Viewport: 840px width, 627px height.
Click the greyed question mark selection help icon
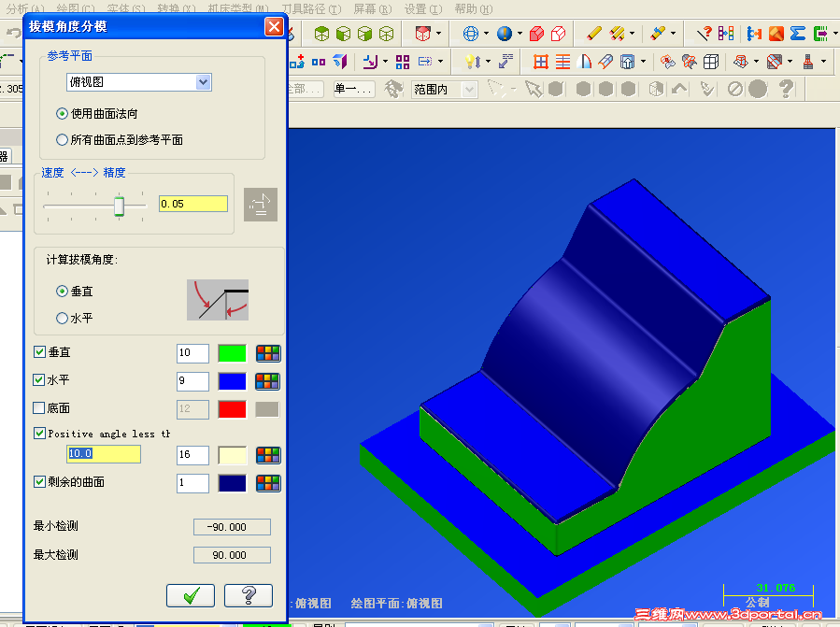click(786, 89)
